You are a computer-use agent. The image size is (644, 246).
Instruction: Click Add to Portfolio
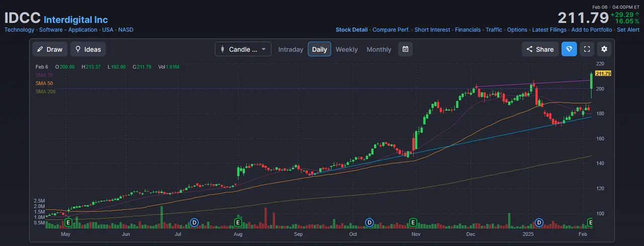click(592, 30)
